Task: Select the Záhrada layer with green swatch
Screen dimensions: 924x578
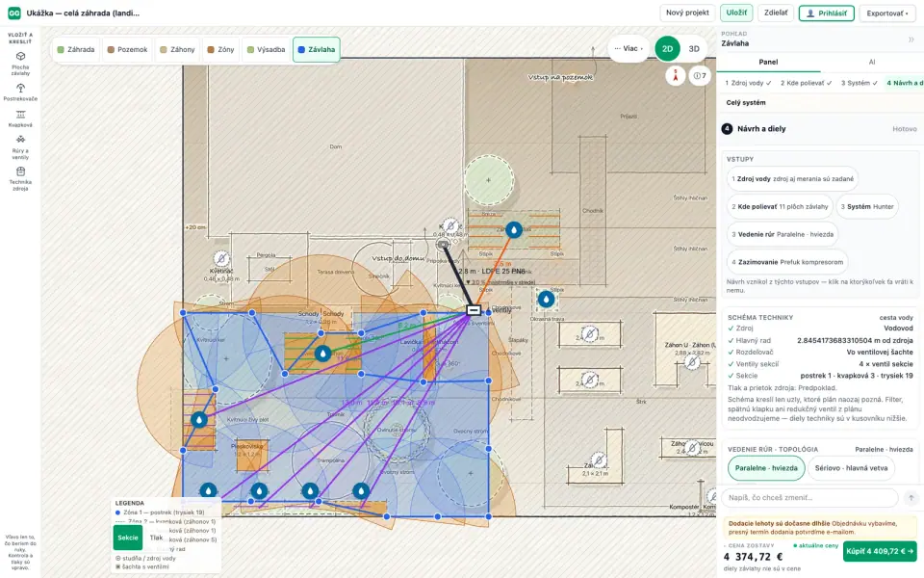Action: coord(75,49)
